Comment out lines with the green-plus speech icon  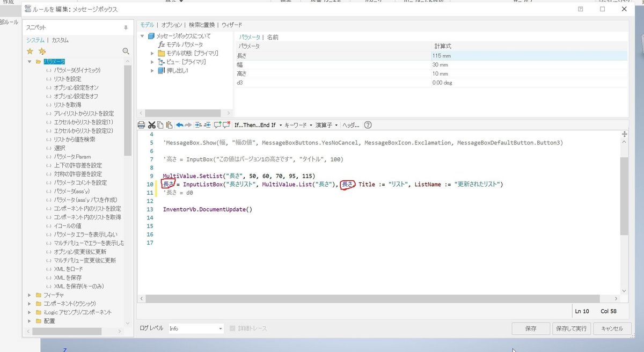click(x=217, y=125)
